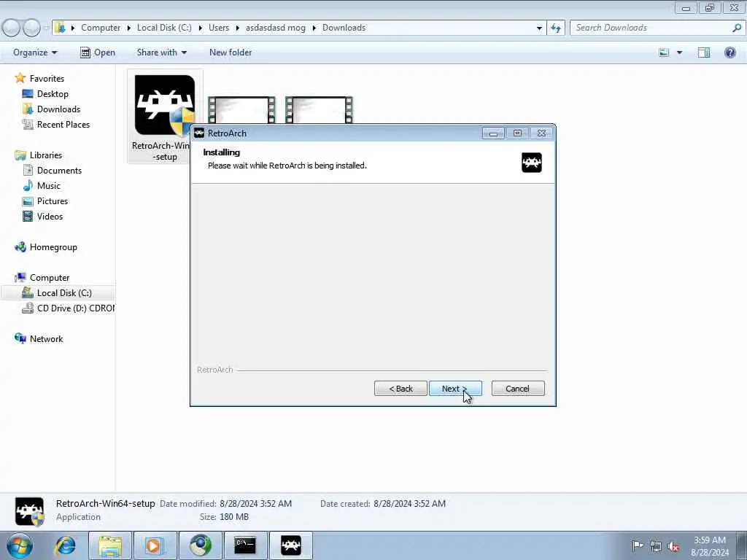Click Computer in the address breadcrumb
The width and height of the screenshot is (747, 560).
pos(101,28)
